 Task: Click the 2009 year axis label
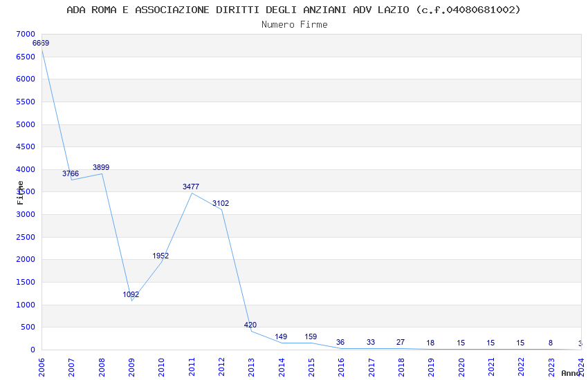point(131,368)
